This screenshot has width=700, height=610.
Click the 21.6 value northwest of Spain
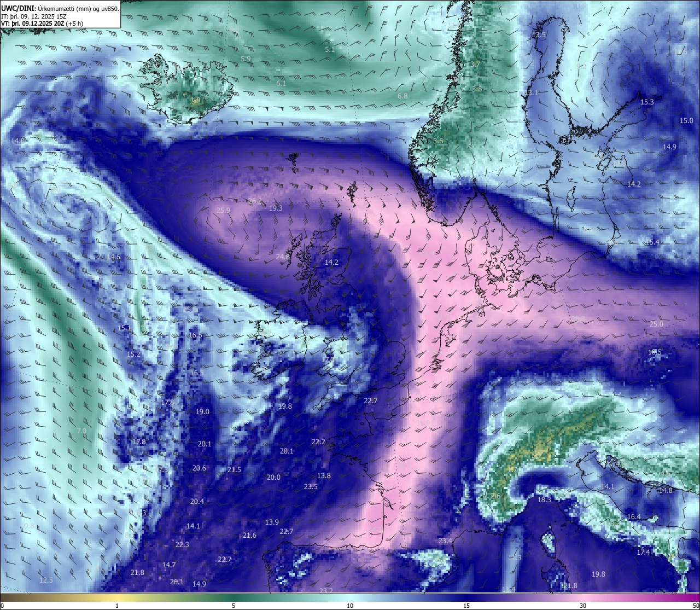(249, 535)
